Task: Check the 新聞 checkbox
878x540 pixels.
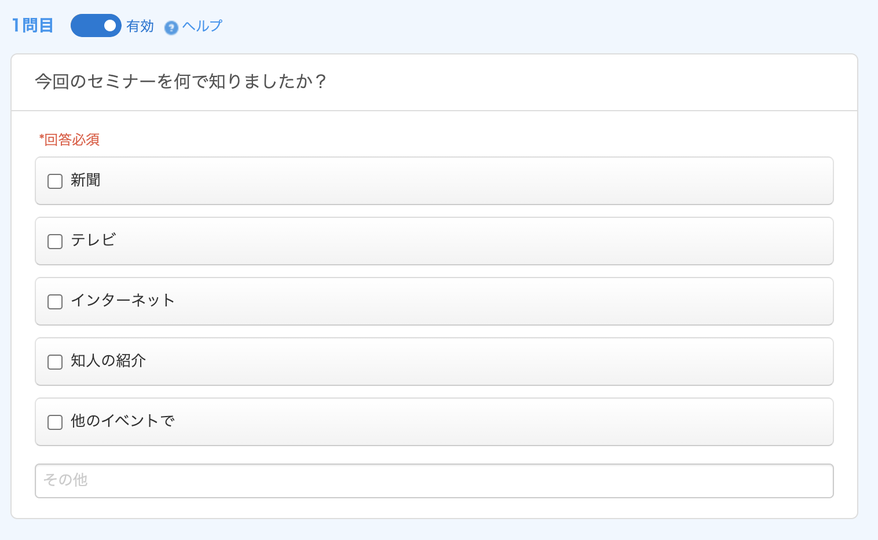Action: pos(55,181)
